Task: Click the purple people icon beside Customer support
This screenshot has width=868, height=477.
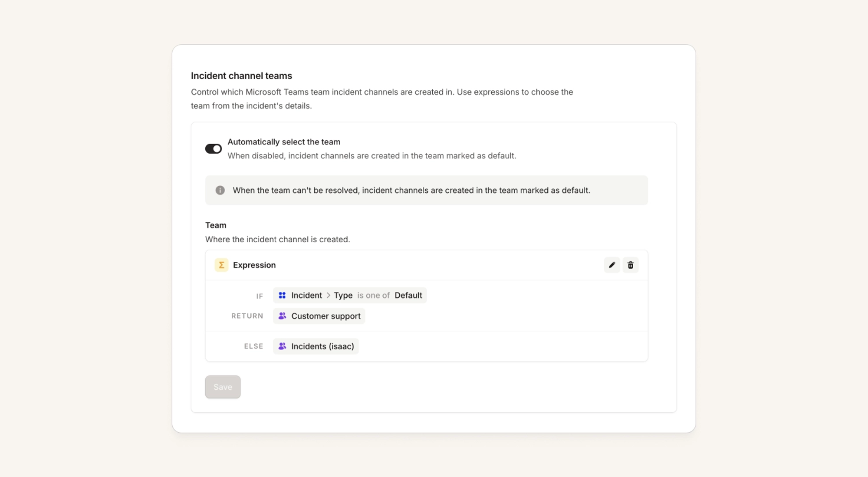Action: [x=282, y=316]
